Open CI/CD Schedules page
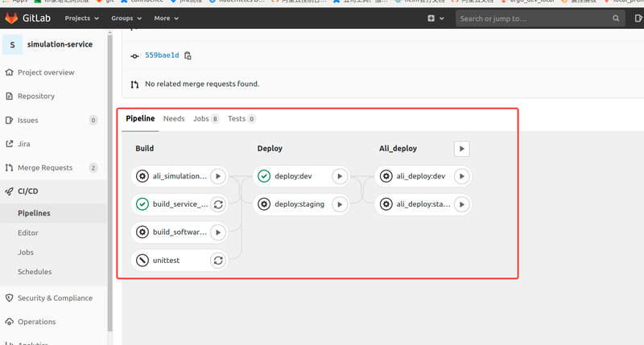Screen dimensions: 644x345 pos(35,272)
